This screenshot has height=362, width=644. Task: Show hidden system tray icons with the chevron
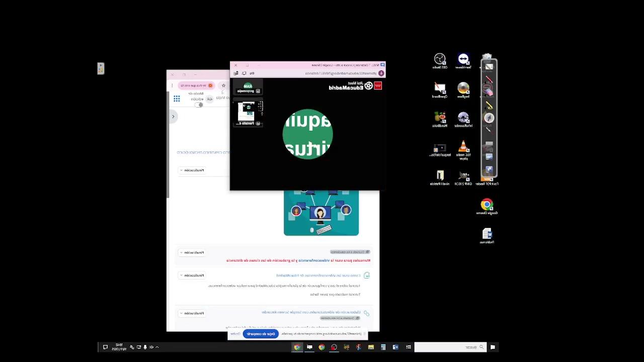(x=157, y=347)
